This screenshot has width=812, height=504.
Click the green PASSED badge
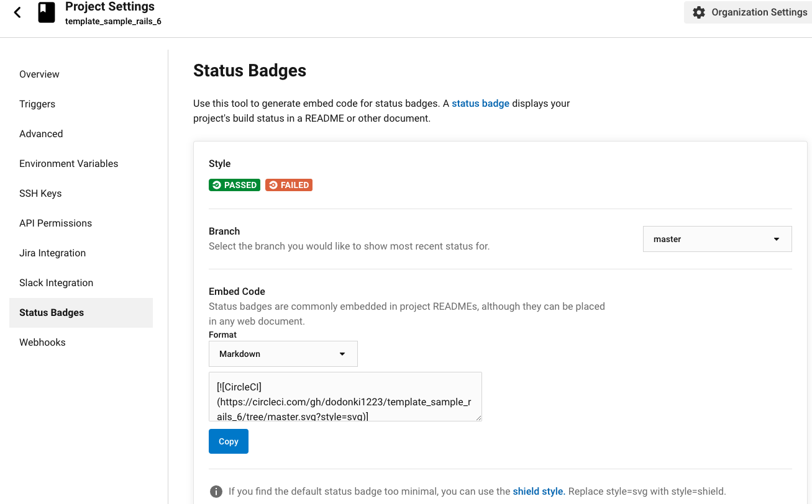tap(234, 185)
